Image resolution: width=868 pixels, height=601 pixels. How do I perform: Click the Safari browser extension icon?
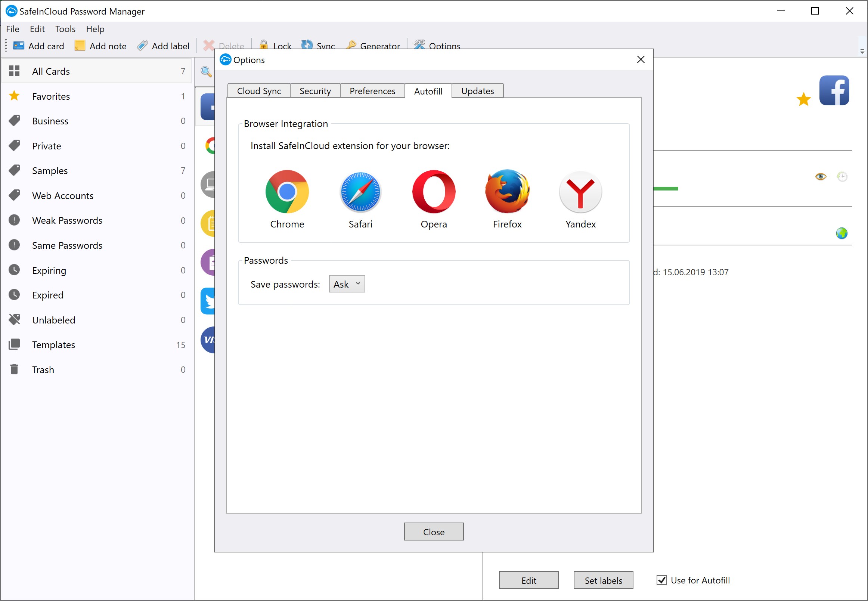360,192
